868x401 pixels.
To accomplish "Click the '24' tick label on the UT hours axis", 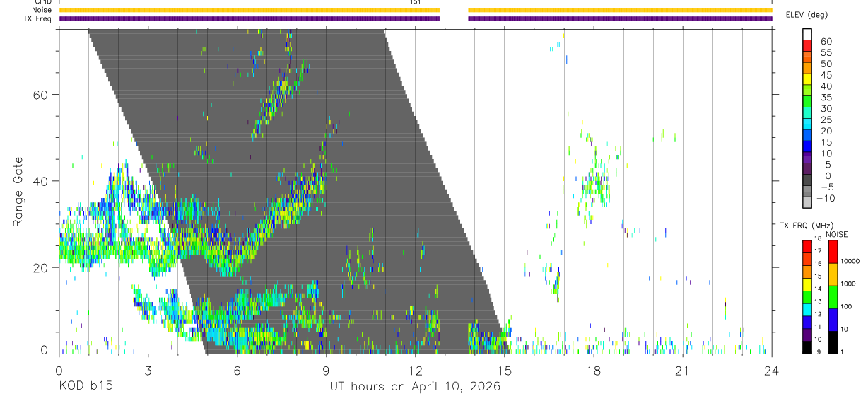I will coord(771,370).
